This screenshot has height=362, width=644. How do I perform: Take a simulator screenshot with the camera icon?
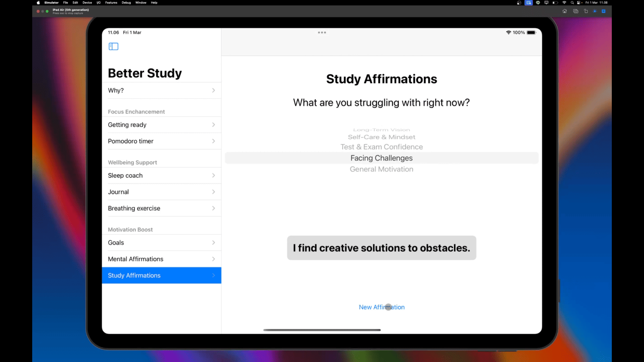click(576, 11)
